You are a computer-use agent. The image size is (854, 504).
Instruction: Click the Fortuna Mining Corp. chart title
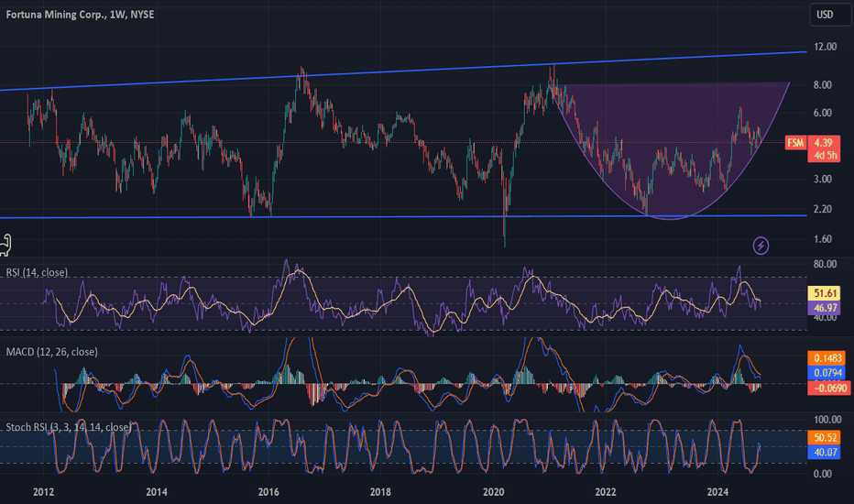(80, 15)
